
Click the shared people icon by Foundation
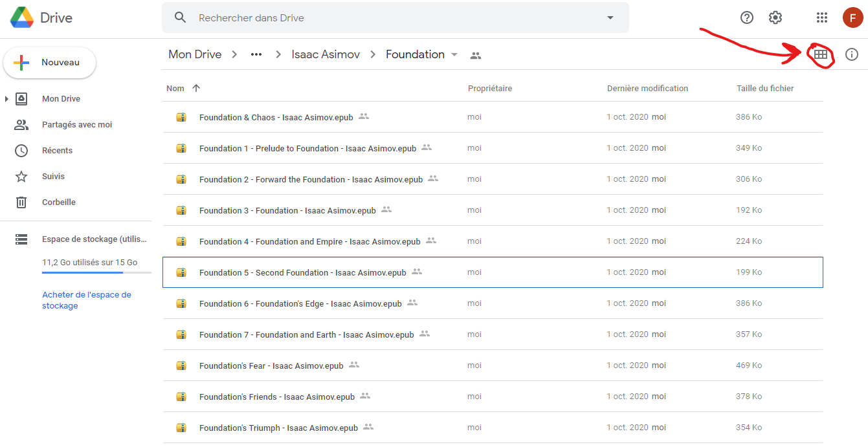476,56
